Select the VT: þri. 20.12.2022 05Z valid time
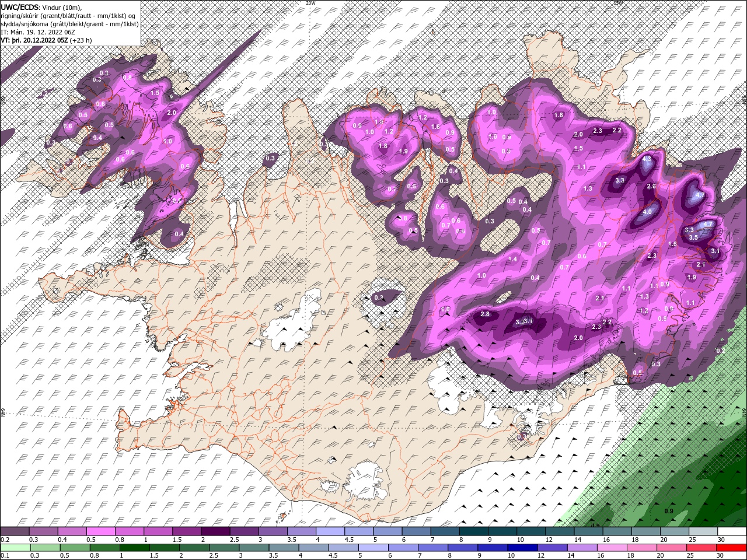The width and height of the screenshot is (747, 560). tap(34, 40)
